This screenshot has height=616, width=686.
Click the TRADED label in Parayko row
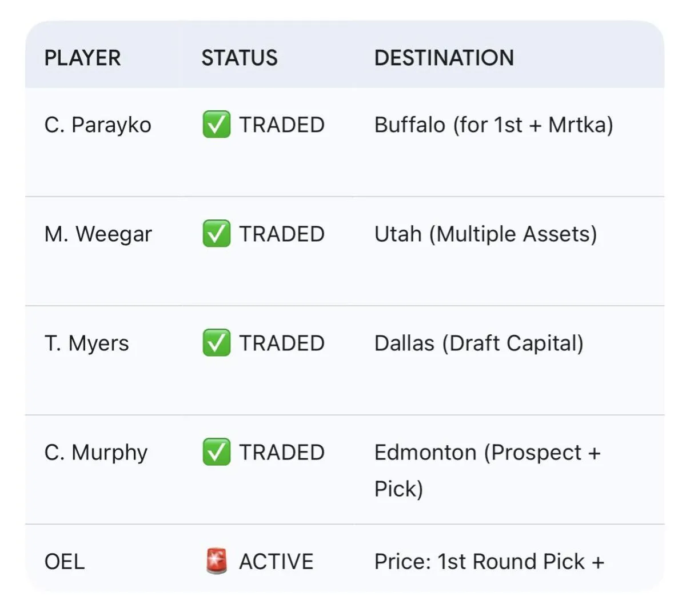(x=282, y=125)
